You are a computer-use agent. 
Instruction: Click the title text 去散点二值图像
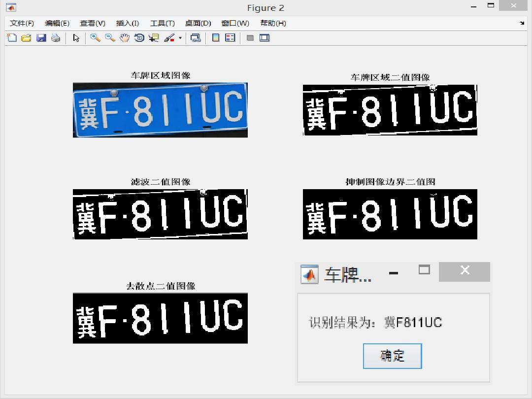pyautogui.click(x=161, y=286)
